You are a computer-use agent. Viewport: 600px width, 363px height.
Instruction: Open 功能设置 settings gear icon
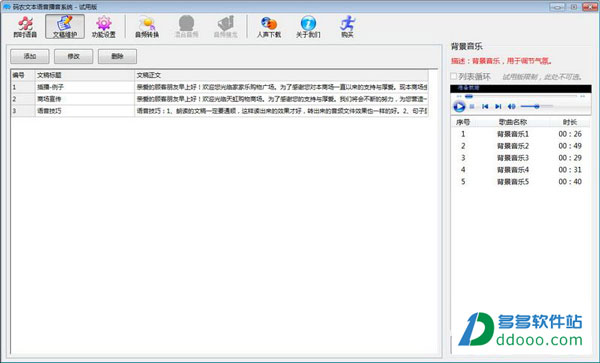point(104,27)
